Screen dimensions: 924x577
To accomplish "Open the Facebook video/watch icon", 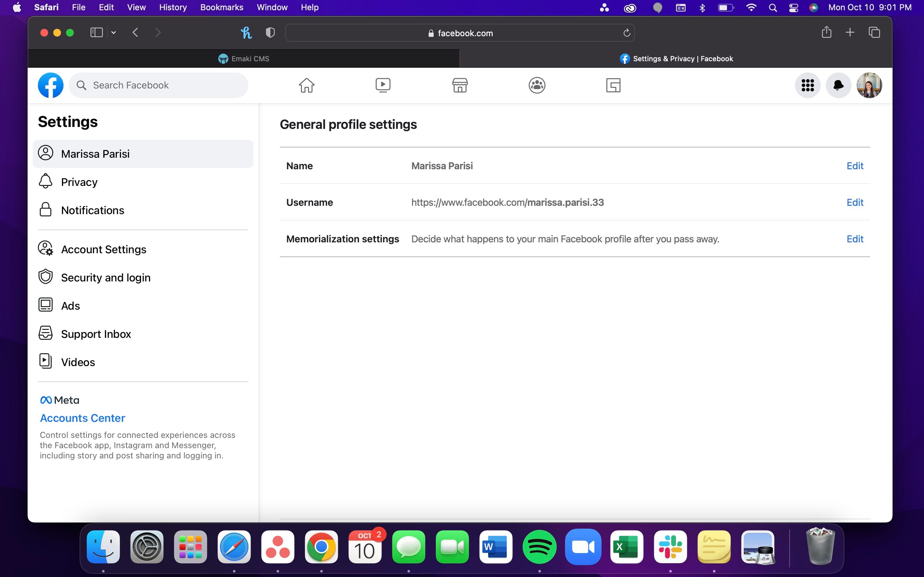I will [382, 84].
